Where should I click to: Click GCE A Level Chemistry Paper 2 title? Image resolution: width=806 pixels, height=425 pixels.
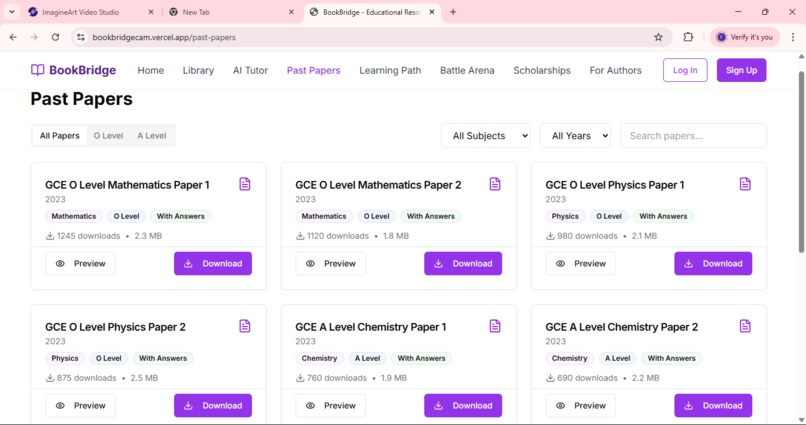coord(621,327)
